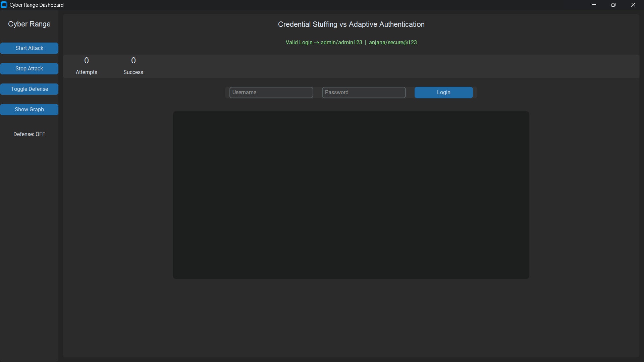
Task: Toggle Defense mode on
Action: click(x=29, y=89)
